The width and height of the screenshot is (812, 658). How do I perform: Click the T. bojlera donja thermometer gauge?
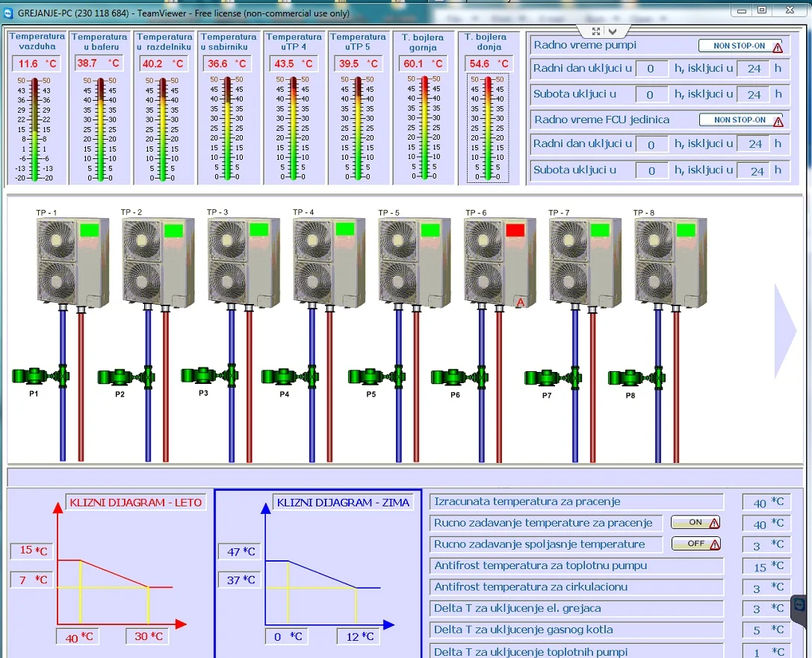(x=488, y=128)
